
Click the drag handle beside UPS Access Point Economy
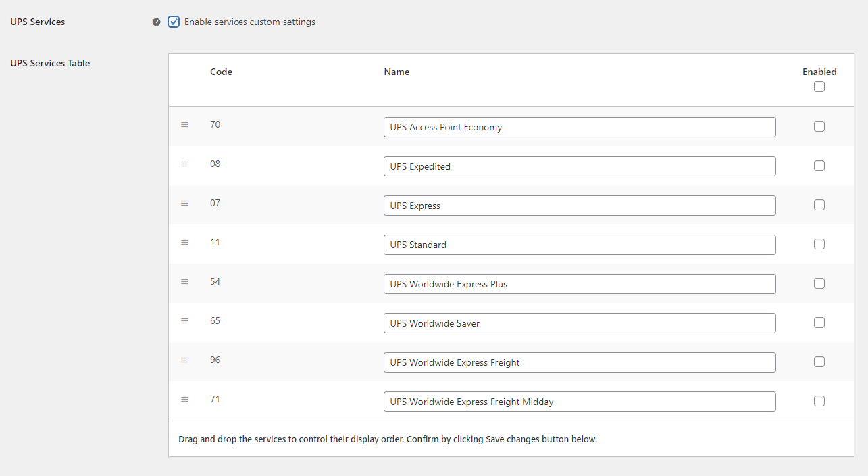(x=185, y=124)
